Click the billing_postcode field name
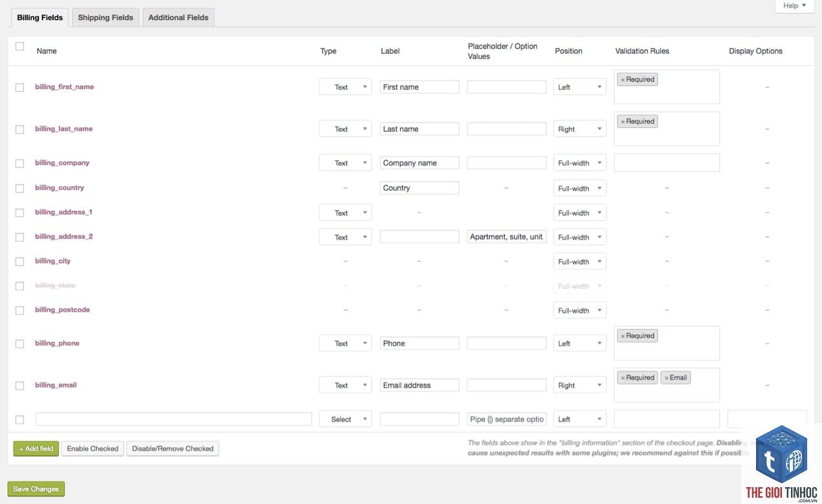The width and height of the screenshot is (822, 504). coord(62,310)
